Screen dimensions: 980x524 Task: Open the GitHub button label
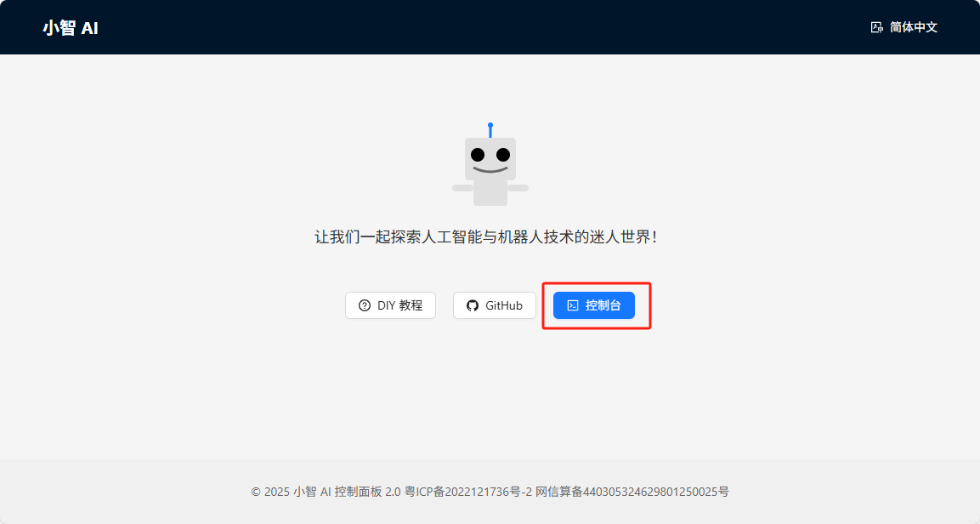[504, 305]
